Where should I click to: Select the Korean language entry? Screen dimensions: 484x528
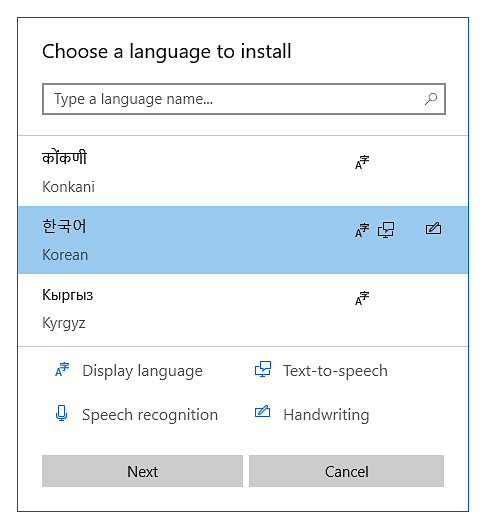click(243, 240)
